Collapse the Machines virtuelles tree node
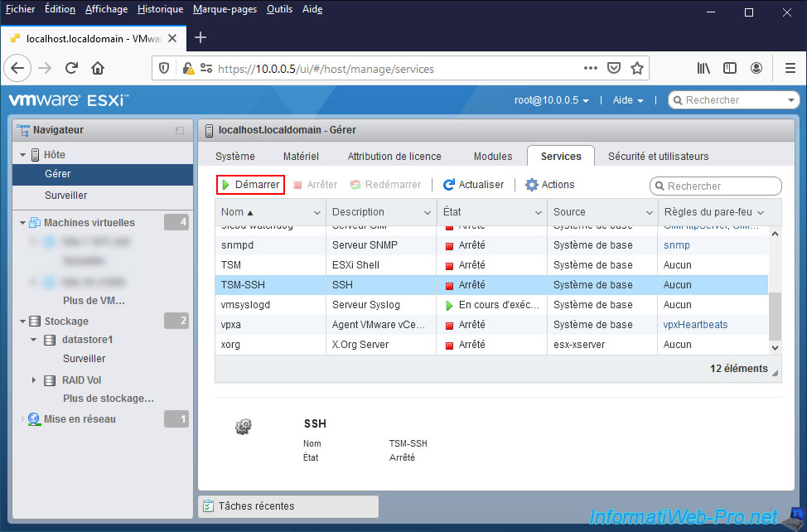Screen dimensions: 807x532 point(22,223)
